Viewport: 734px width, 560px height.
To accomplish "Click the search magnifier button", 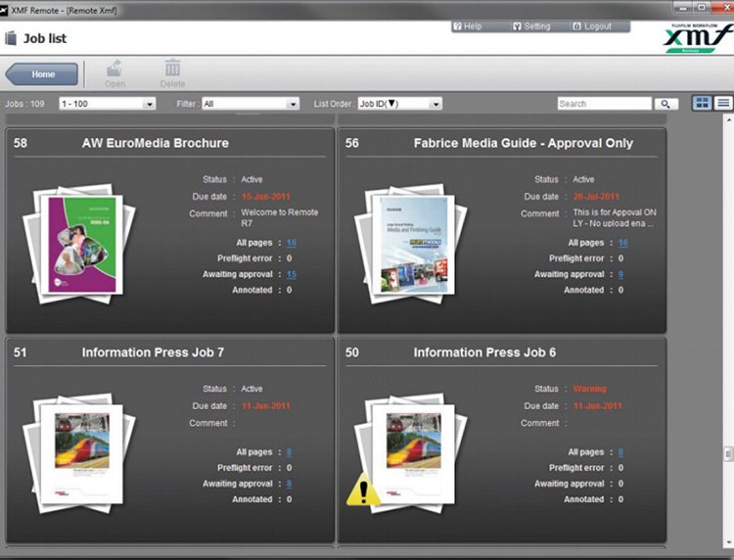I will click(665, 103).
